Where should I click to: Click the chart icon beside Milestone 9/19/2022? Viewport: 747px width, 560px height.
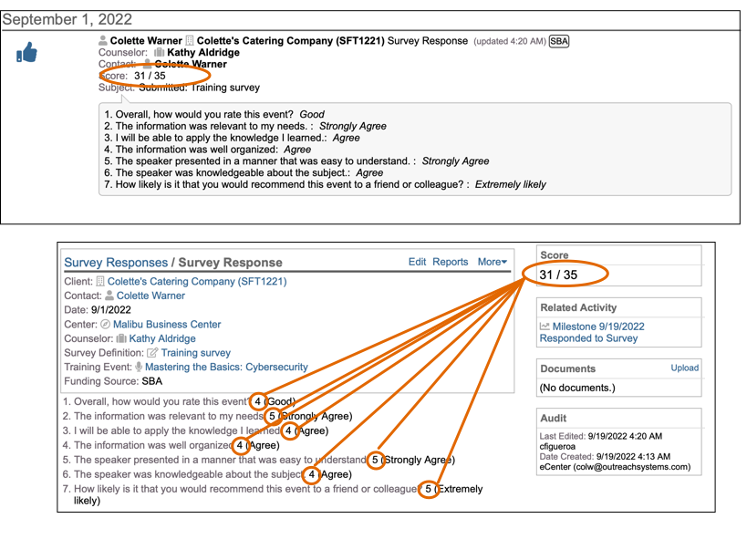pos(545,327)
